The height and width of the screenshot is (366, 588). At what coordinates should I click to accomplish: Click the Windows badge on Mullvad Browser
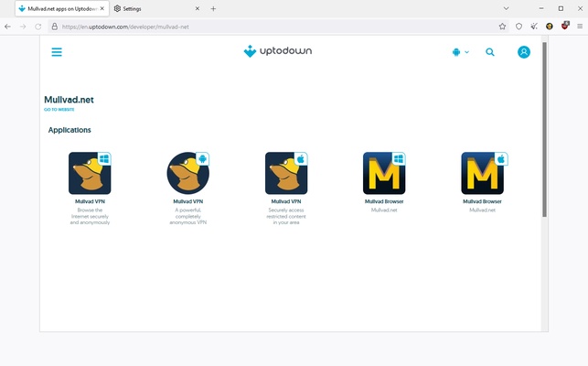click(399, 159)
